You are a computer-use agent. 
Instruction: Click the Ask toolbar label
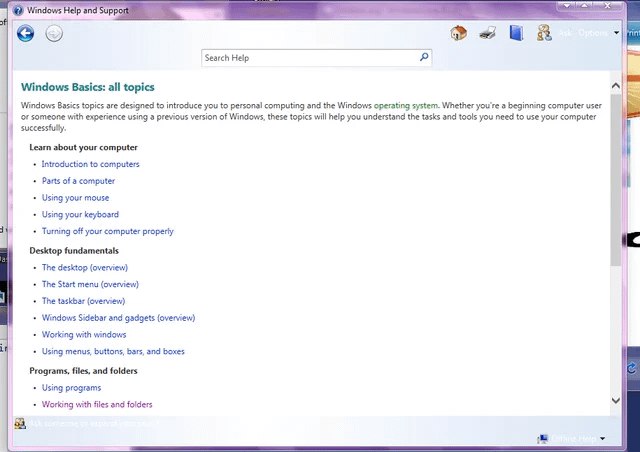click(x=565, y=33)
